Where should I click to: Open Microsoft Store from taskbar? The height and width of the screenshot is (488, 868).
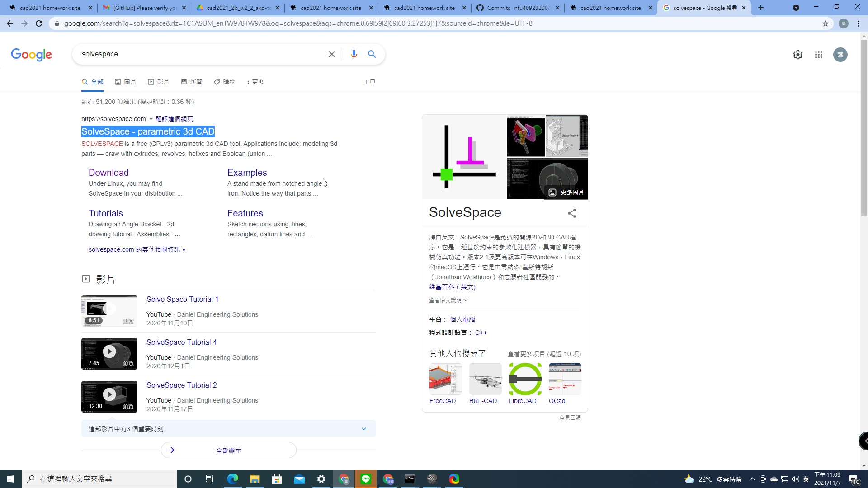(x=277, y=479)
